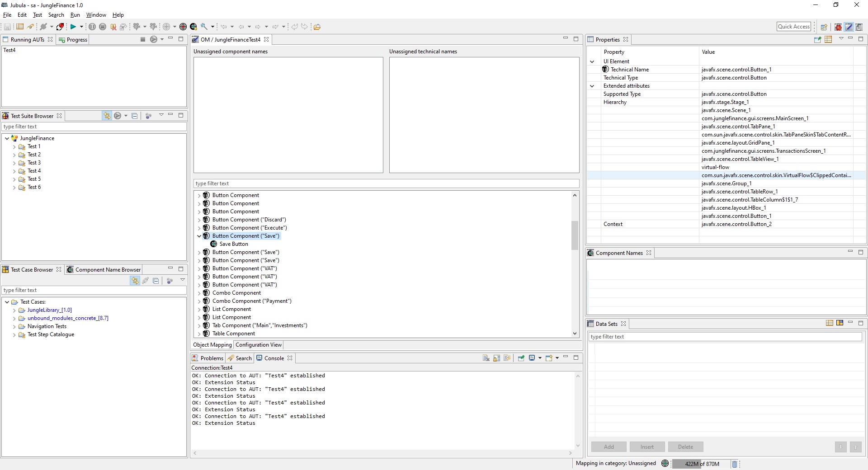Toggle Link with Editor in Test Case Browser
This screenshot has width=868, height=470.
[135, 281]
